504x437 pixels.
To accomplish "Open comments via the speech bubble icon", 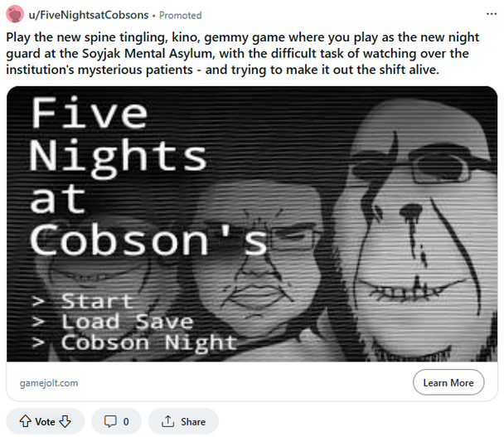I will pos(110,421).
